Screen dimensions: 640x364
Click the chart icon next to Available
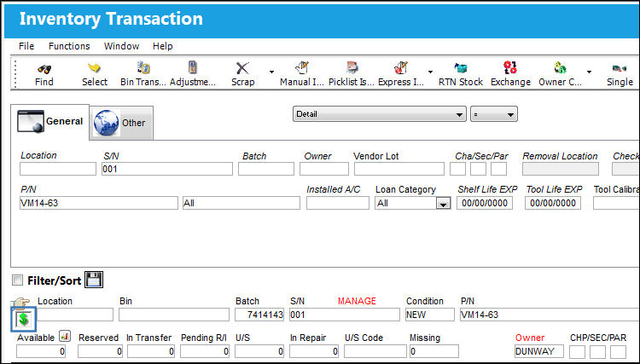(65, 336)
